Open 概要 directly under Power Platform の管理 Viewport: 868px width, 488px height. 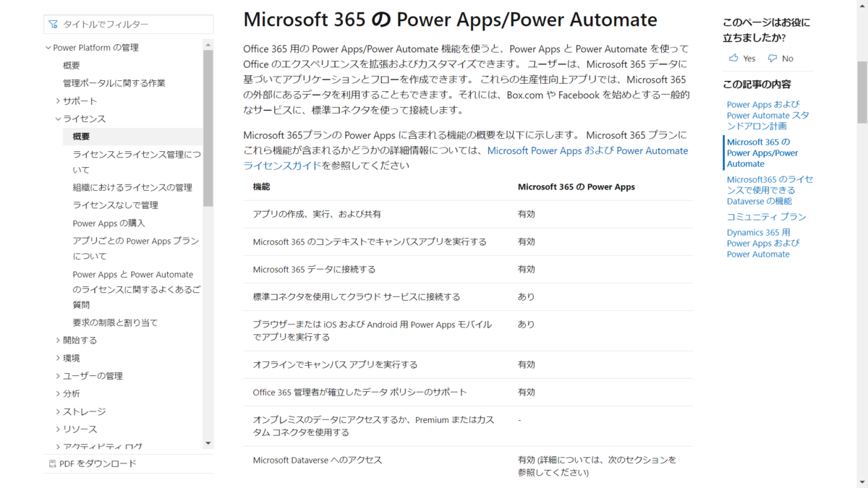(72, 66)
